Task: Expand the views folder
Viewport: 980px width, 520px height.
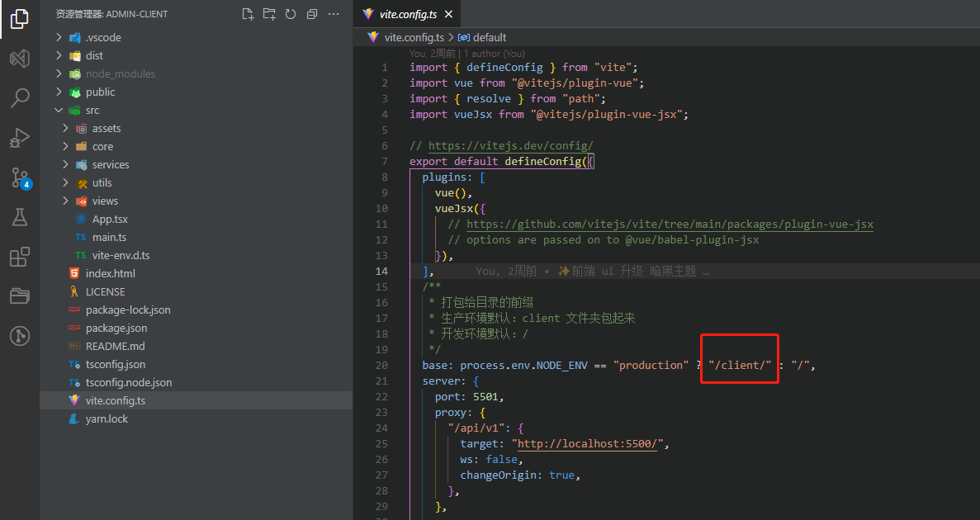Action: 105,201
